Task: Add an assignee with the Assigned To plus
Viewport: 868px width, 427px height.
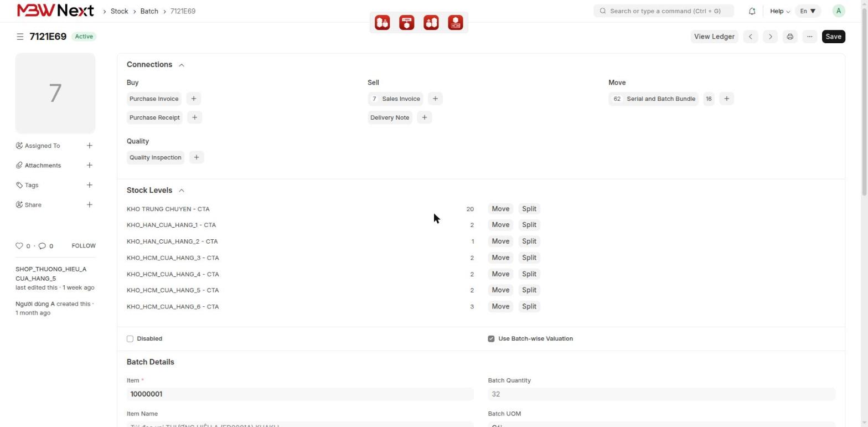Action: 90,146
